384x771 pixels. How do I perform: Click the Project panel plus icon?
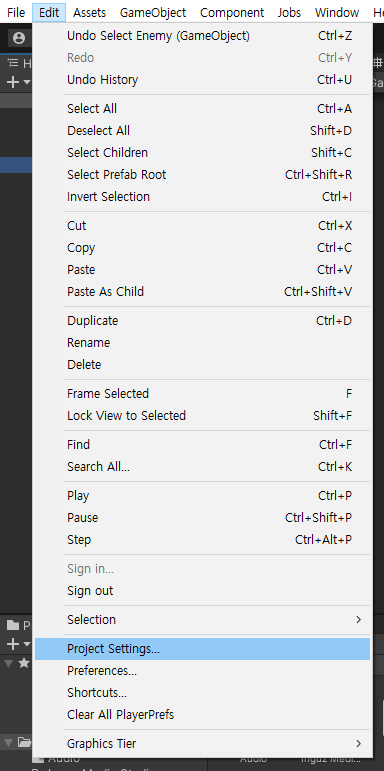[x=13, y=644]
